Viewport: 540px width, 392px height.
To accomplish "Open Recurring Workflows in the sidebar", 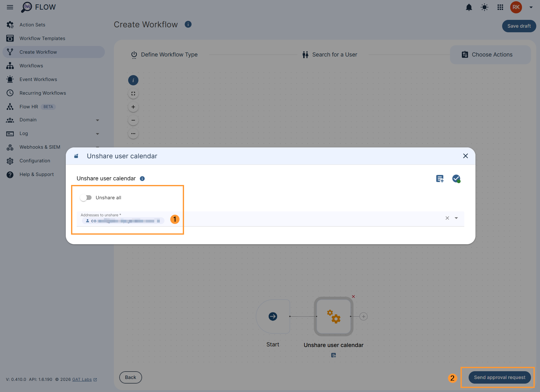I will pyautogui.click(x=43, y=93).
